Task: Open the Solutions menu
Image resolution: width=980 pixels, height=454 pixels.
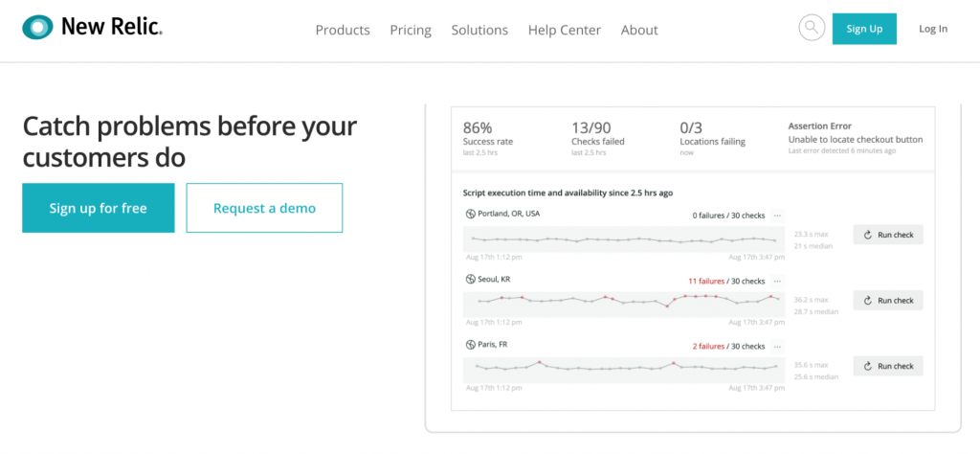Action: [479, 30]
